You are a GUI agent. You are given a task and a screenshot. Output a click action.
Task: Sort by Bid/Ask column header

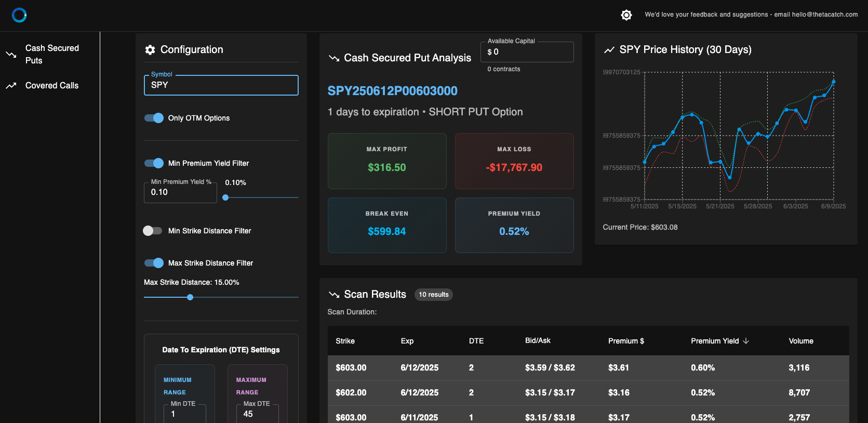tap(538, 340)
